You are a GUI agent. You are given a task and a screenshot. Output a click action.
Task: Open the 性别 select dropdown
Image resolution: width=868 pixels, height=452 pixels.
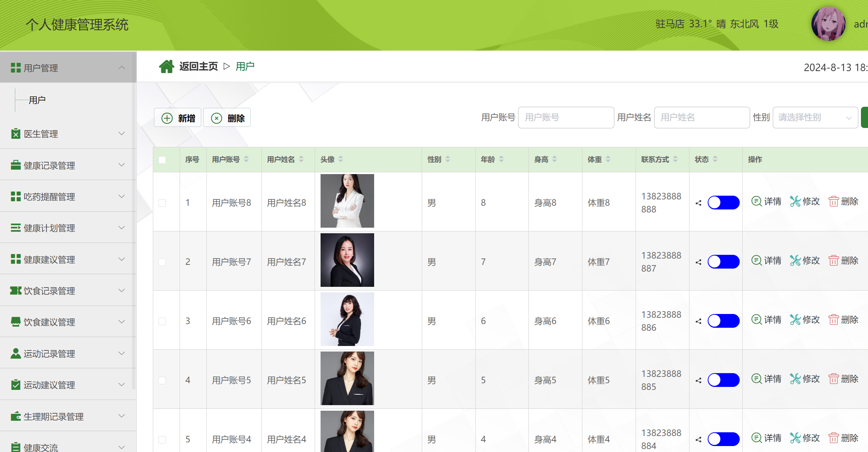coord(814,118)
